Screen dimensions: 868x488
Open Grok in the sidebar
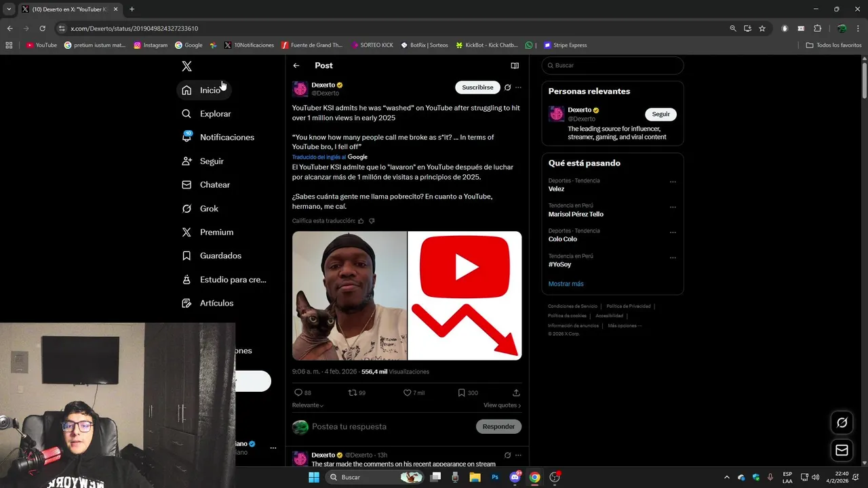click(200, 209)
